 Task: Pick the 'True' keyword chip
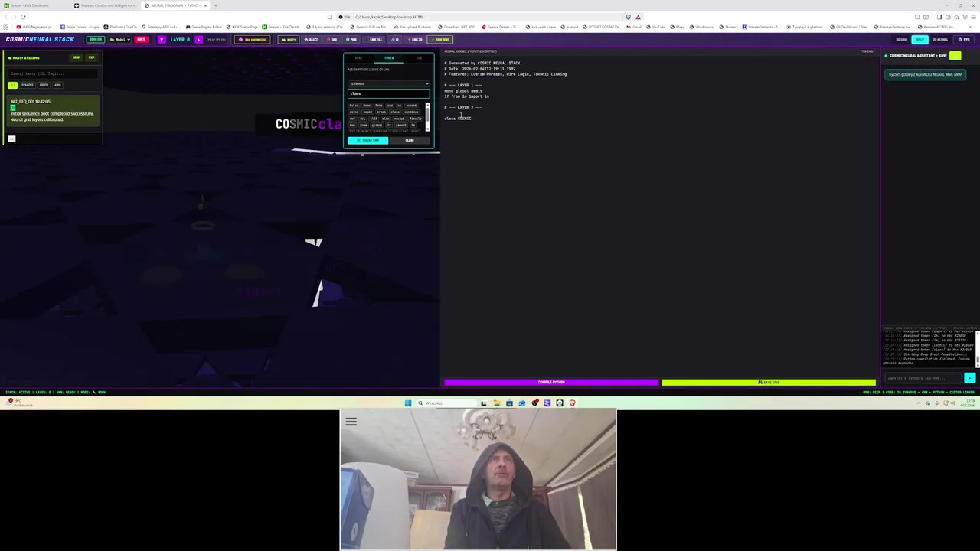(379, 106)
